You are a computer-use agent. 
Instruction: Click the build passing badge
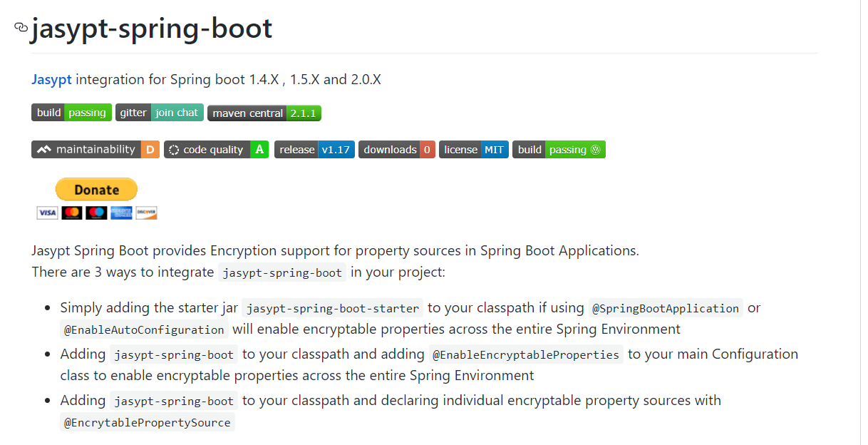(71, 113)
